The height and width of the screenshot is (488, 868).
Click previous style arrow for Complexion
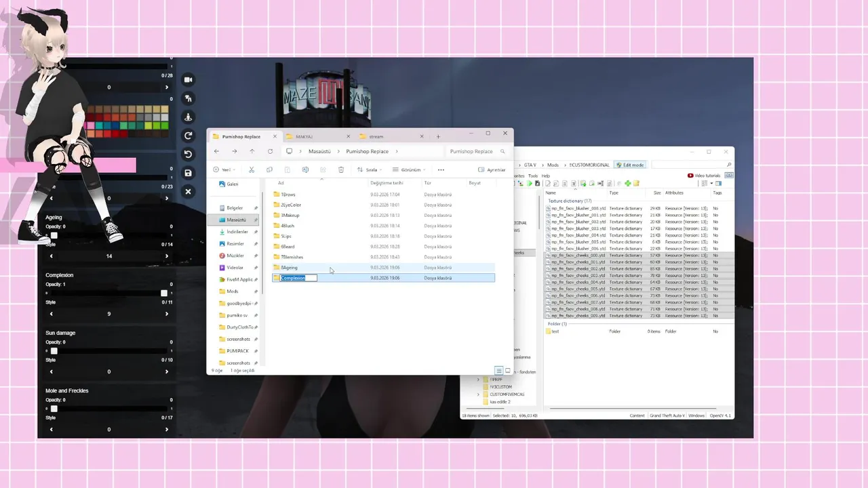click(52, 314)
